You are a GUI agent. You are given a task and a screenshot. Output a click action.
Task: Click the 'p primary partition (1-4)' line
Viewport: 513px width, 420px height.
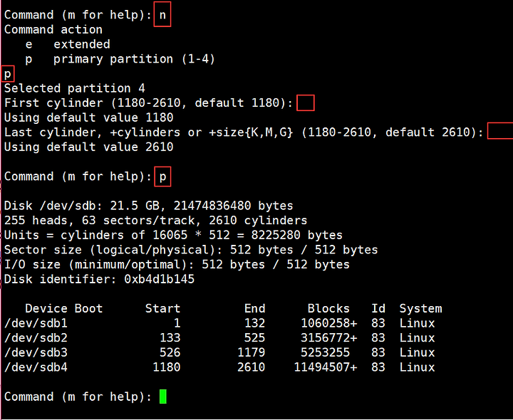point(120,59)
